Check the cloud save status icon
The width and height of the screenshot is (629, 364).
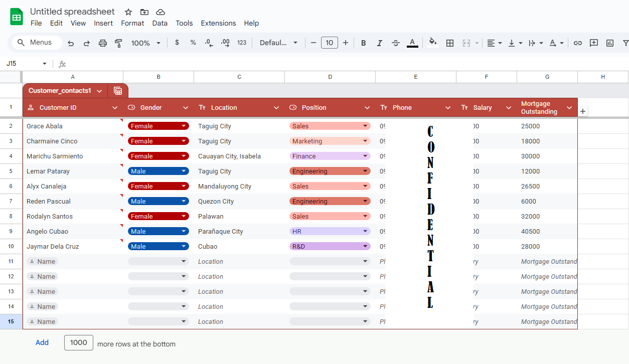[x=161, y=12]
